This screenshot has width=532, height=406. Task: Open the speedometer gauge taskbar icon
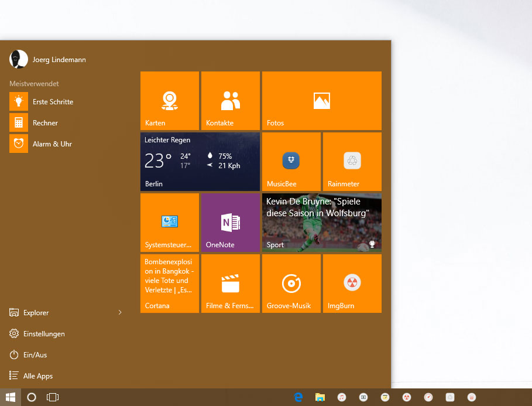pos(428,397)
